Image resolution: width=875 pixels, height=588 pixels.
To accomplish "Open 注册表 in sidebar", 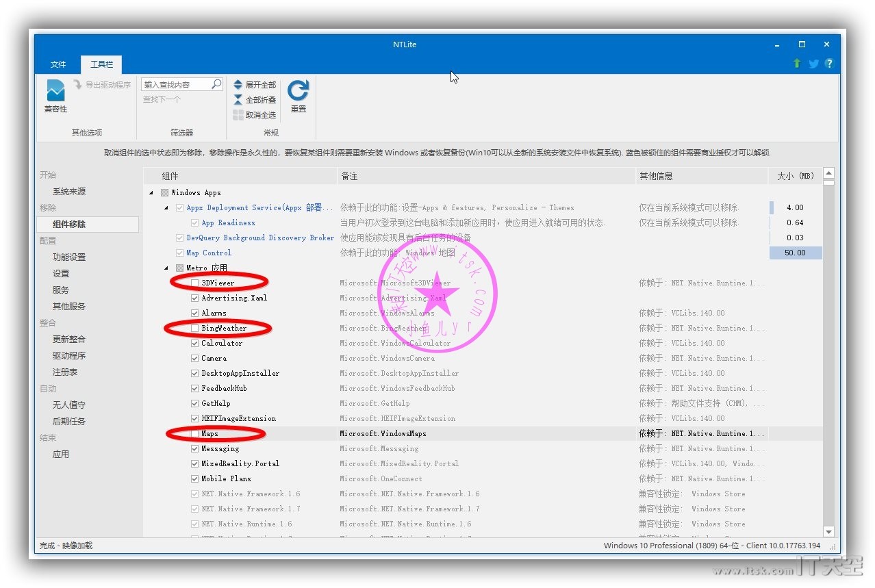I will click(x=65, y=372).
